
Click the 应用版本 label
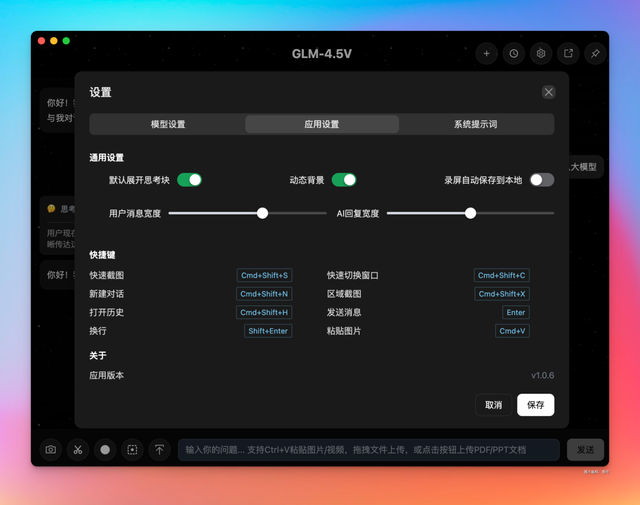[107, 376]
